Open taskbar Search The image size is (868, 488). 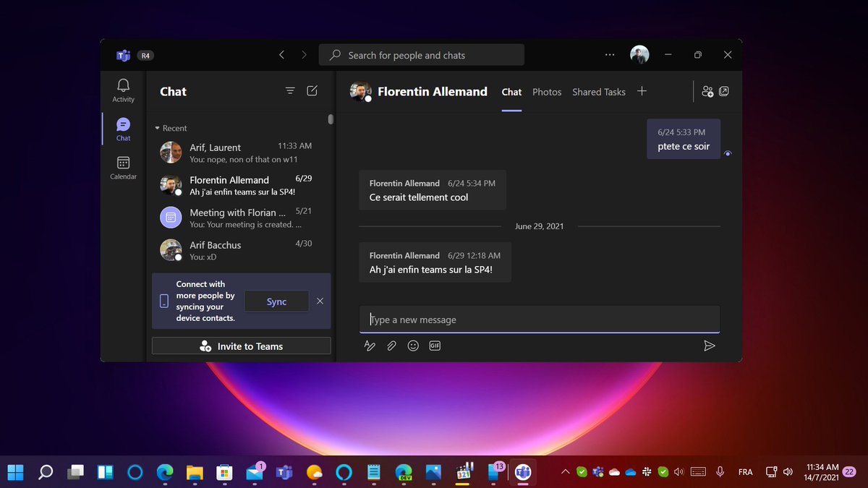[x=45, y=472]
